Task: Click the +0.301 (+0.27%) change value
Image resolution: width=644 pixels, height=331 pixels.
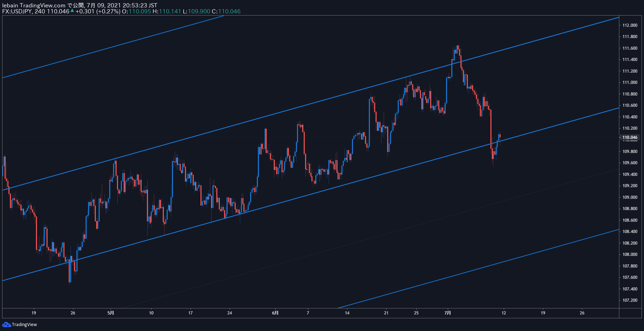Action: point(98,11)
